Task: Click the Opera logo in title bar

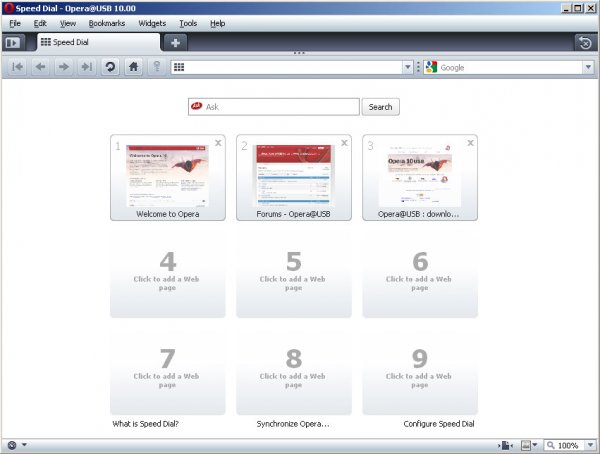Action: [x=8, y=8]
